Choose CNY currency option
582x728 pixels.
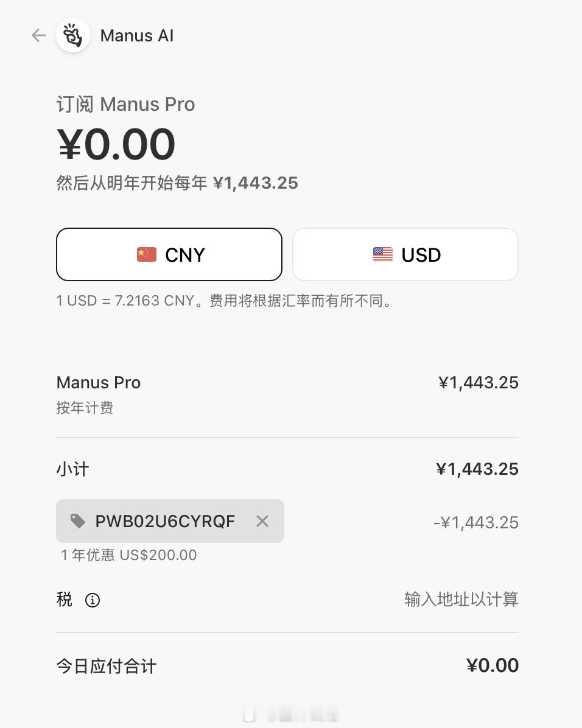pos(169,254)
